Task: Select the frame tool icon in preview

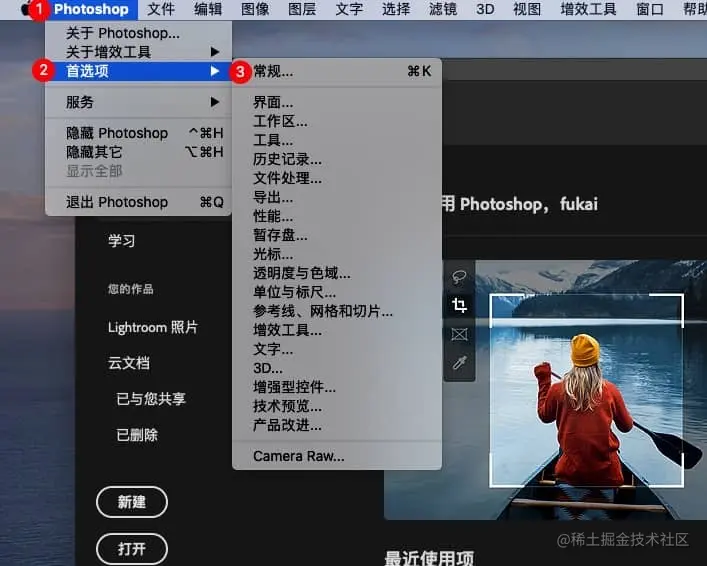Action: click(x=459, y=334)
